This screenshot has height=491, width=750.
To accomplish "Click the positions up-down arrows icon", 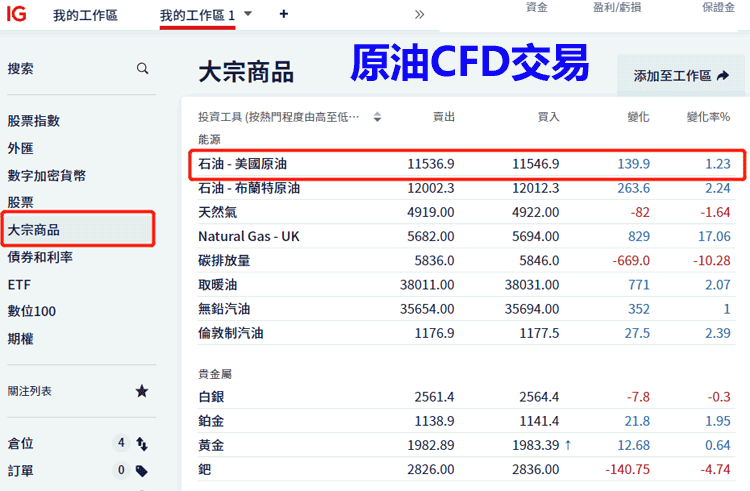I will 142,443.
